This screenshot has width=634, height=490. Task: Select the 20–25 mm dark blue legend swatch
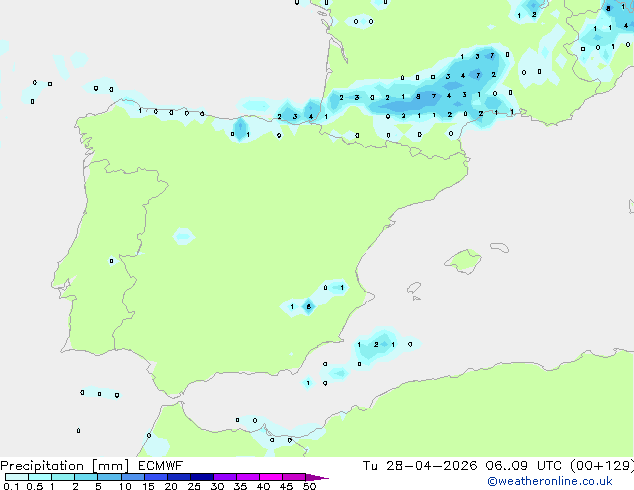pos(178,477)
